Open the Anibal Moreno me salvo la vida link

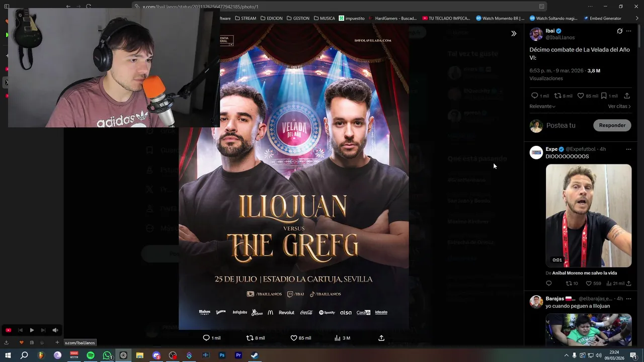click(x=585, y=273)
